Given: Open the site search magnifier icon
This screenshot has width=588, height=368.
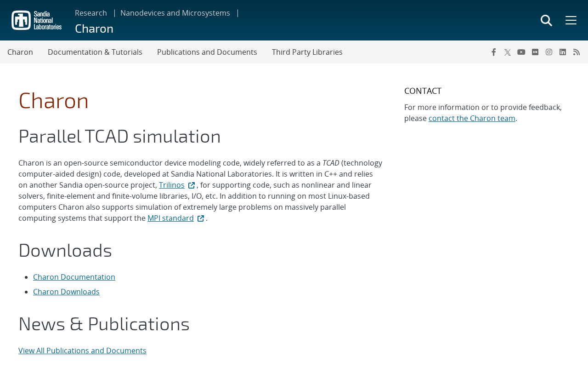Looking at the screenshot, I should pyautogui.click(x=546, y=20).
